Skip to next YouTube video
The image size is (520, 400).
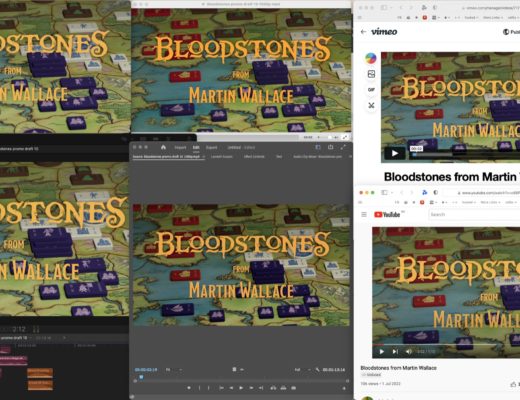(x=395, y=351)
